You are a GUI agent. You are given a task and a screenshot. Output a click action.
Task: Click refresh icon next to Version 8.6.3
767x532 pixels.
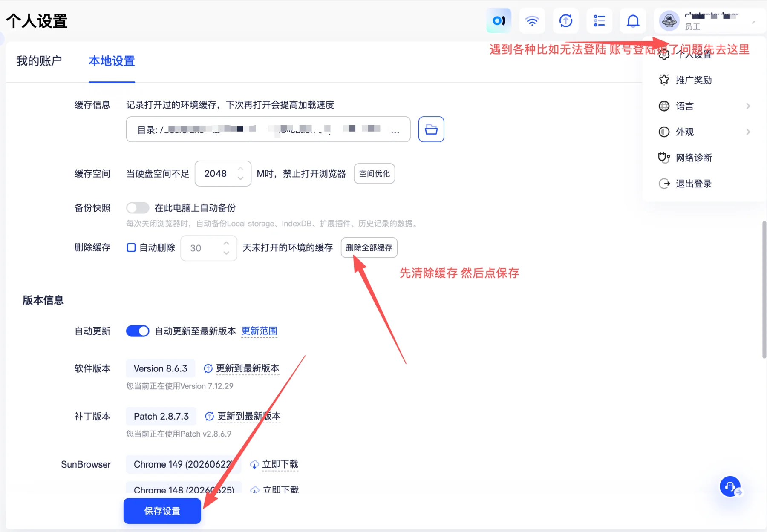[208, 368]
